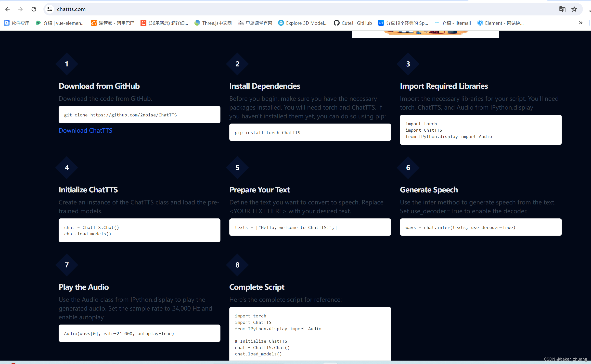This screenshot has width=591, height=364.
Task: Reload the current page
Action: (x=34, y=9)
